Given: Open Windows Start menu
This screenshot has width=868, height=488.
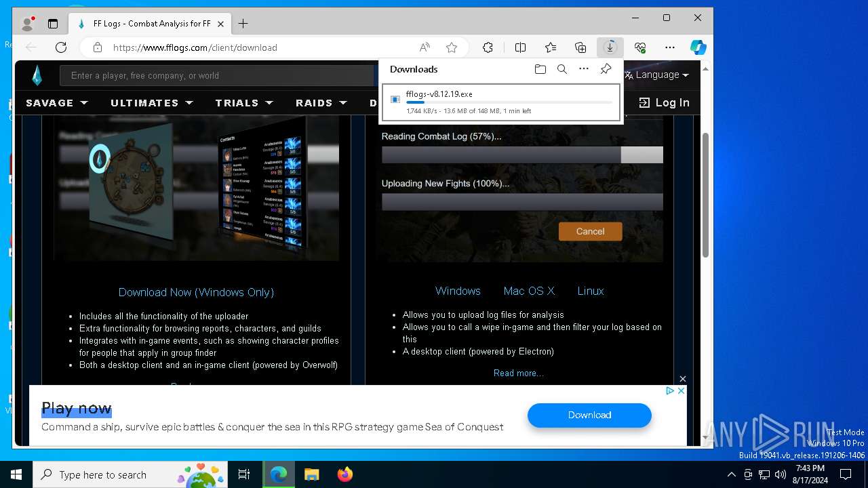Looking at the screenshot, I should click(16, 474).
